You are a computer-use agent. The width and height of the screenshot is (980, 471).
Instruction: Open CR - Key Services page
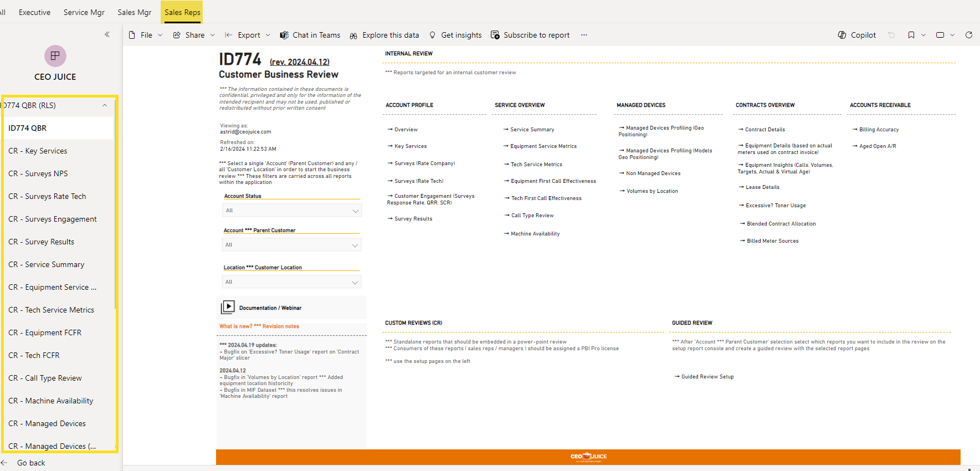pos(58,151)
